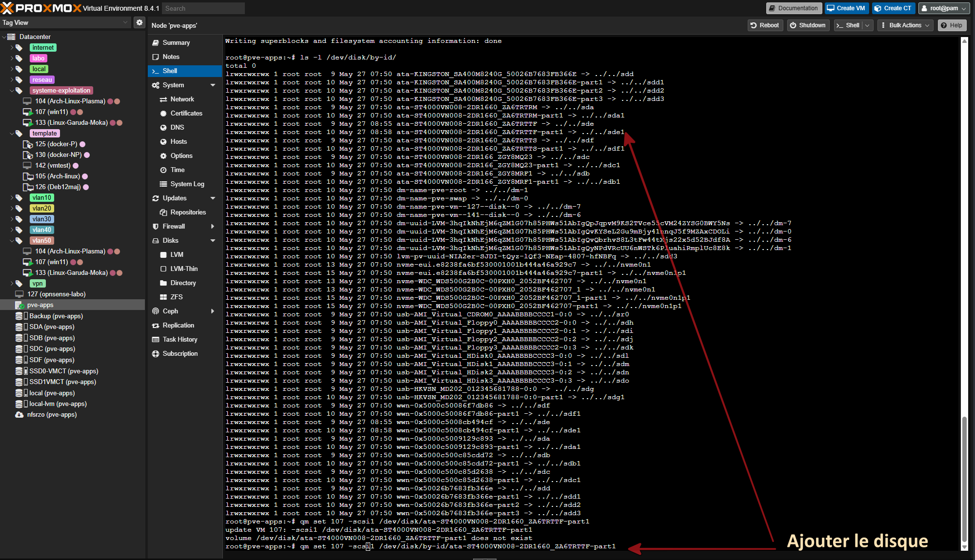Click the Create CT button
Screen dimensions: 975x560
coord(893,8)
